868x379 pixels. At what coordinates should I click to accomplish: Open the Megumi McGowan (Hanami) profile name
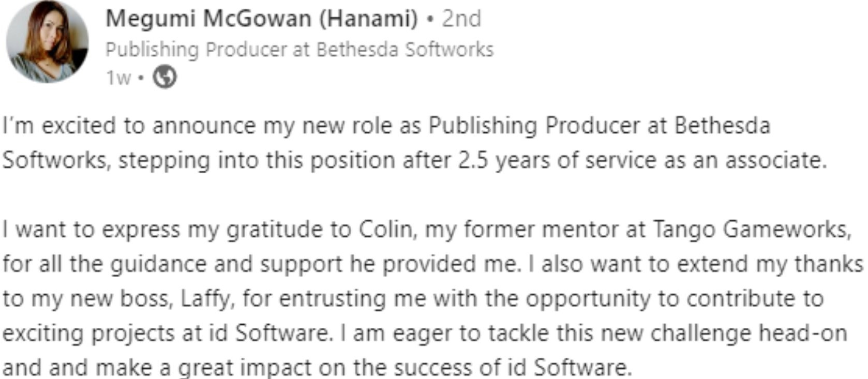(261, 19)
